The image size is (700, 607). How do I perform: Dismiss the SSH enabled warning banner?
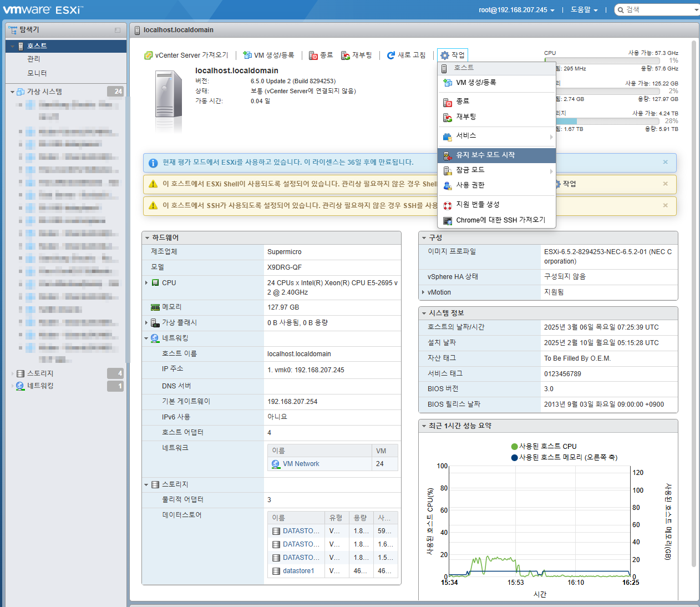(x=666, y=205)
